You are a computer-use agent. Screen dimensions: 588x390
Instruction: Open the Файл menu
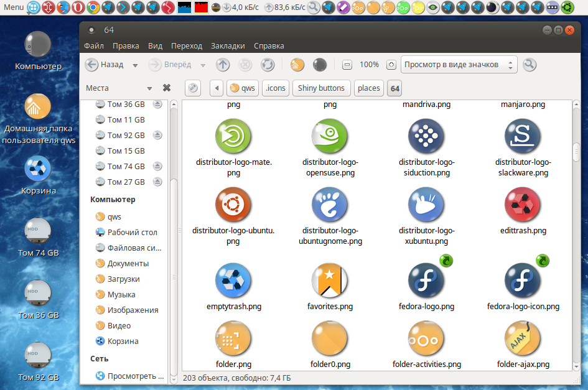tap(94, 46)
